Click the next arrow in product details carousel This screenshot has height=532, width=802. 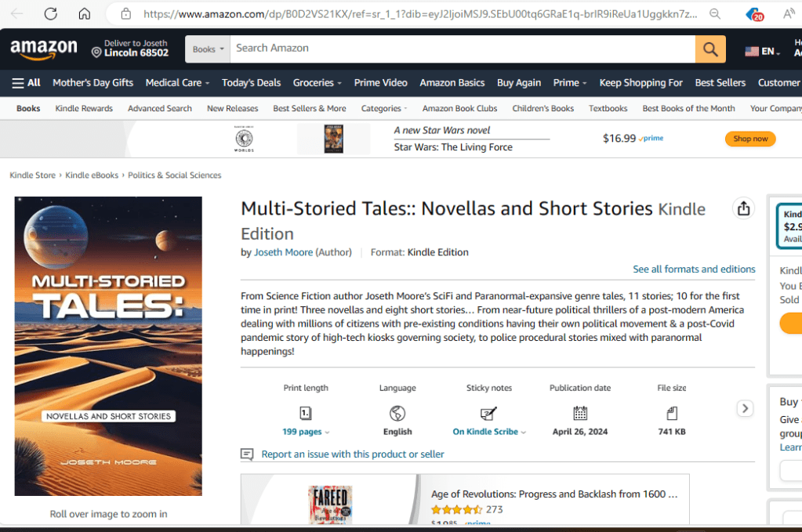(x=745, y=408)
